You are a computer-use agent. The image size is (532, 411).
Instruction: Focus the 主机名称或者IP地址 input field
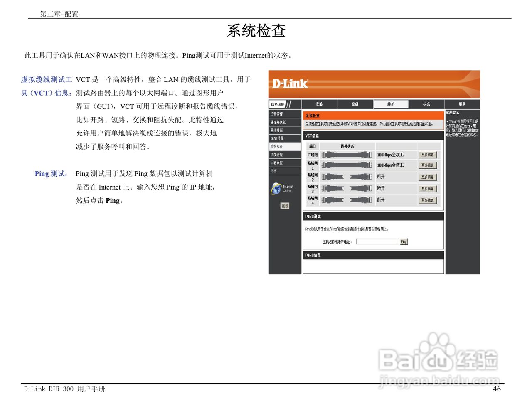click(x=377, y=241)
